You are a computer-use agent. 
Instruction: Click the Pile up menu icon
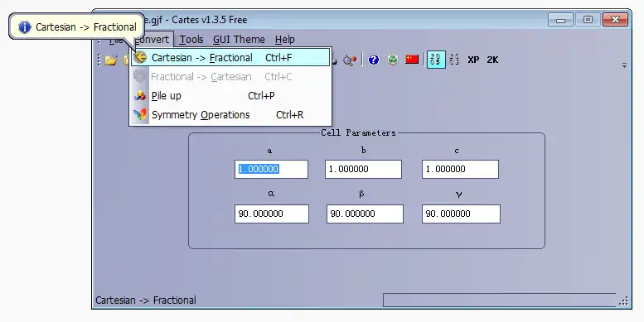tap(140, 96)
